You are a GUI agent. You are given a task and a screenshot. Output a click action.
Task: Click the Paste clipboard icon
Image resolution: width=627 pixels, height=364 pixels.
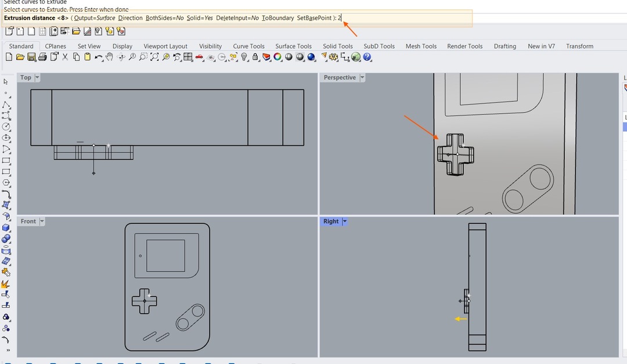(x=87, y=57)
